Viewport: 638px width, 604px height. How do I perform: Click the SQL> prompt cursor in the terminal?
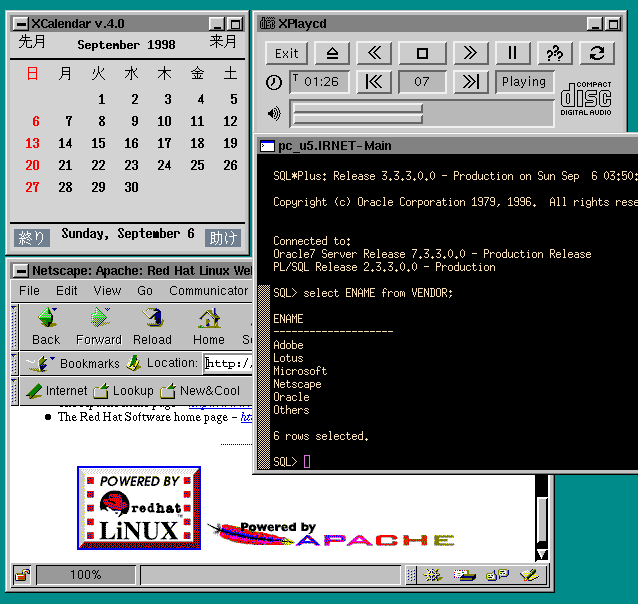pyautogui.click(x=307, y=462)
